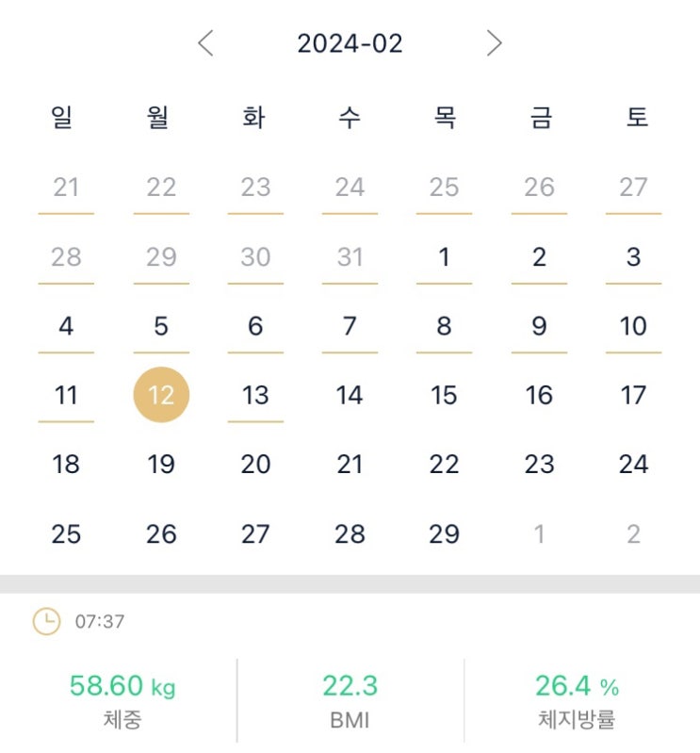Select February 25 on the calendar
700x753 pixels.
point(66,534)
